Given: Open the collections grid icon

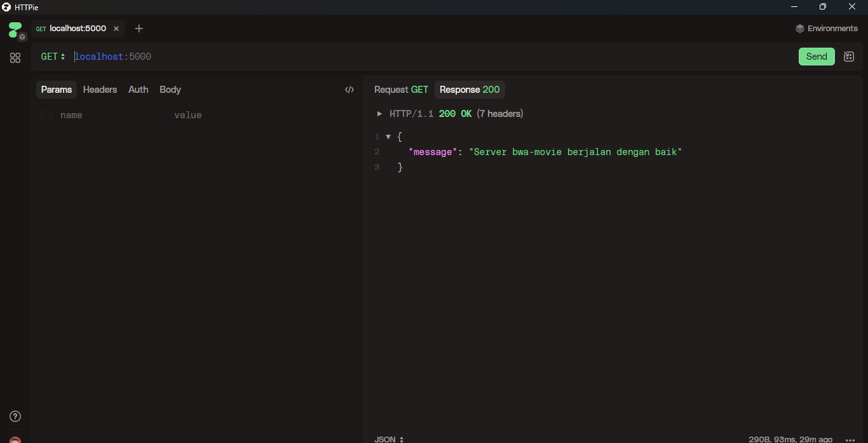Looking at the screenshot, I should (15, 58).
